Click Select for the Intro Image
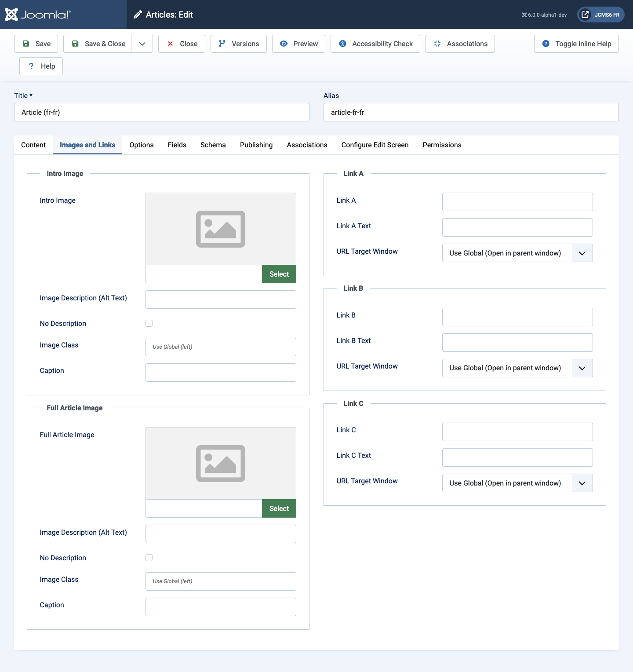 pyautogui.click(x=279, y=274)
